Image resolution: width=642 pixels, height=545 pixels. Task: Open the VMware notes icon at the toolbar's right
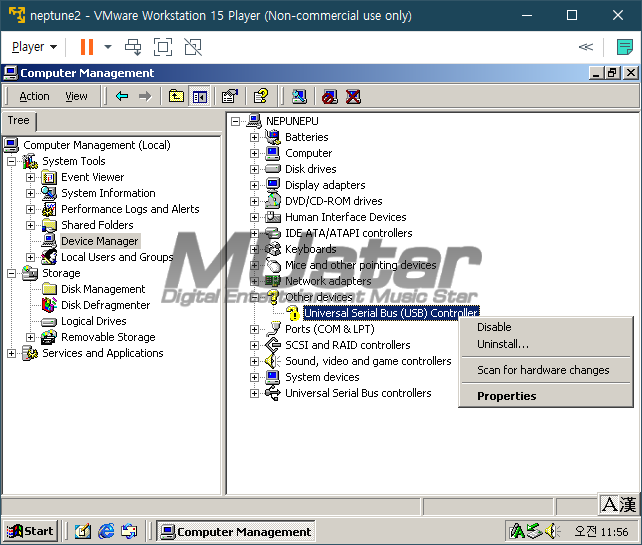pos(624,47)
